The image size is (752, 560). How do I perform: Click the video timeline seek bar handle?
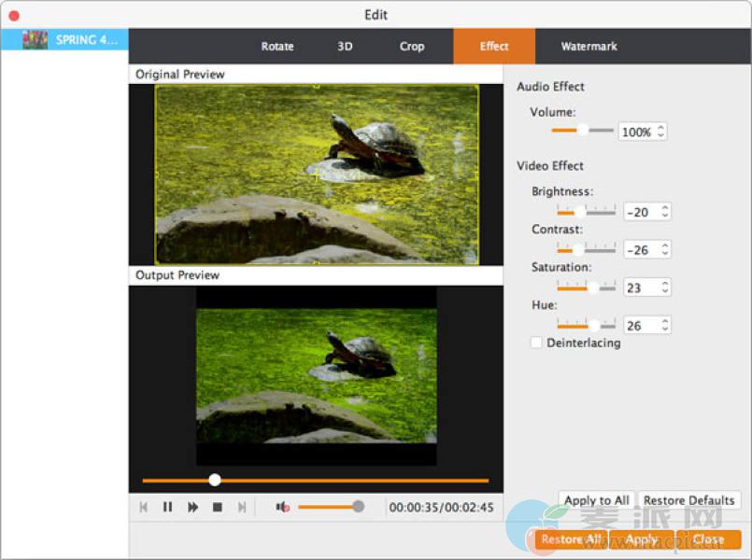pyautogui.click(x=215, y=480)
